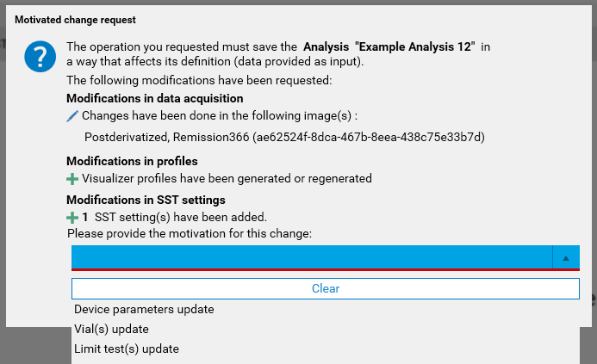Click the green plus beside SST settings
597x364 pixels.
pyautogui.click(x=72, y=218)
